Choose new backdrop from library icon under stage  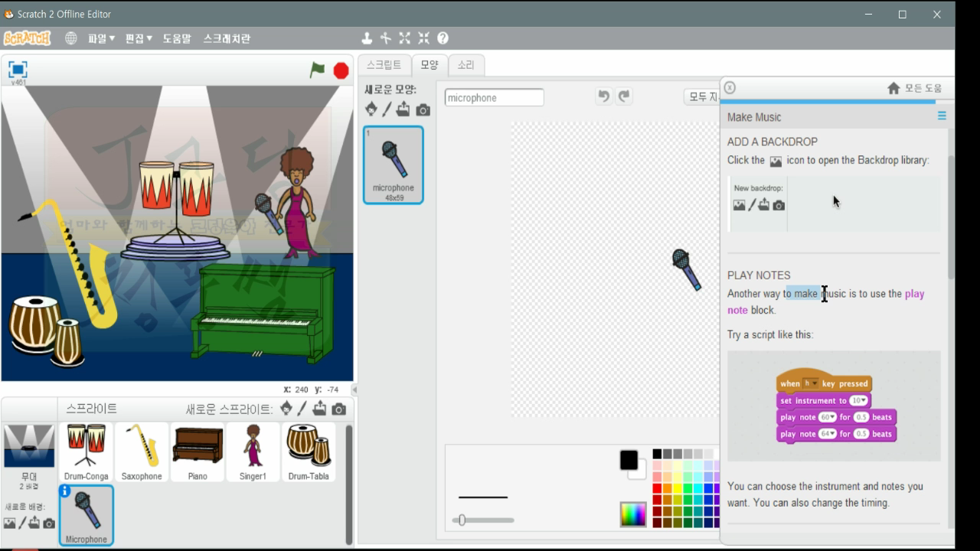coord(9,523)
